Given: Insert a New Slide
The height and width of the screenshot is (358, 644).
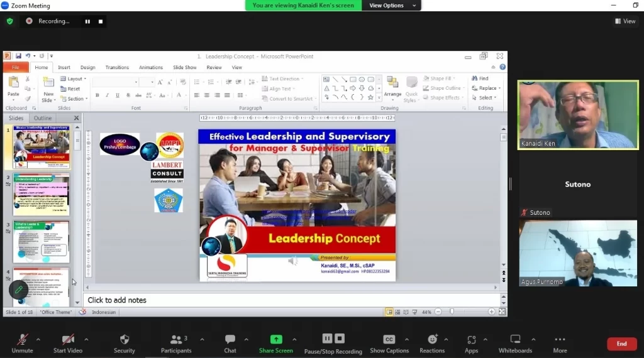Looking at the screenshot, I should pos(48,89).
